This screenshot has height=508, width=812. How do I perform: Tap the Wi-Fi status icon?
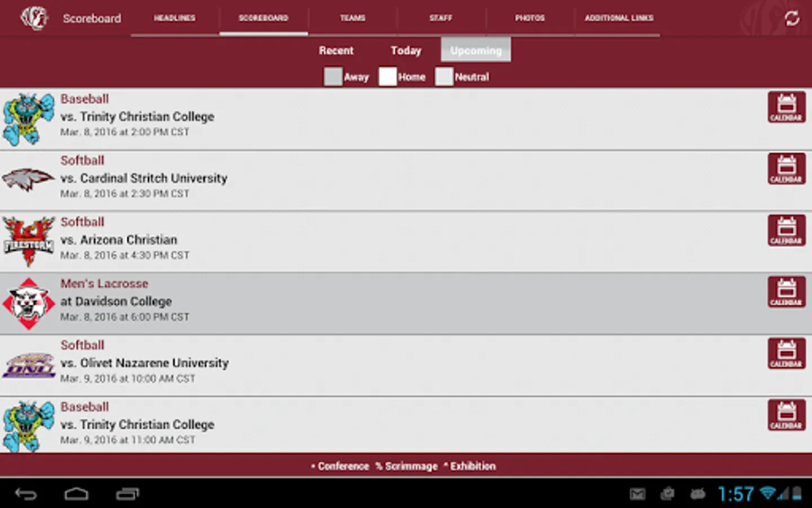767,493
